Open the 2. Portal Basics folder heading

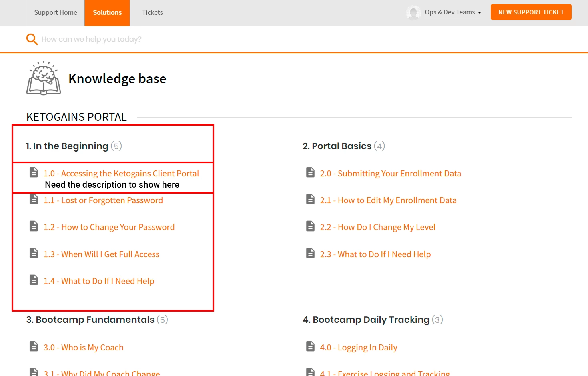337,146
